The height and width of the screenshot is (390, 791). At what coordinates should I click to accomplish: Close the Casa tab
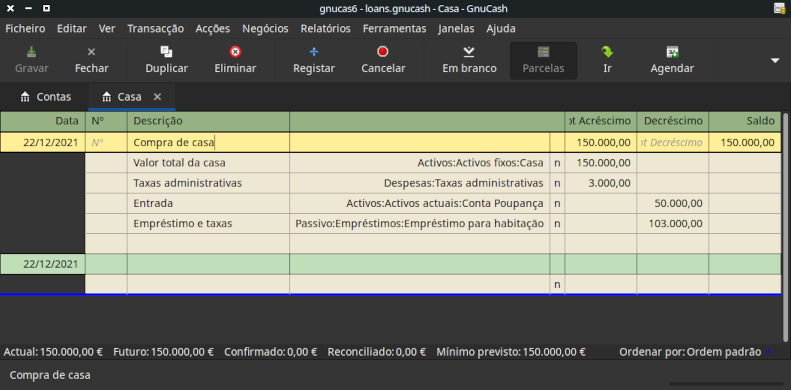tap(157, 97)
